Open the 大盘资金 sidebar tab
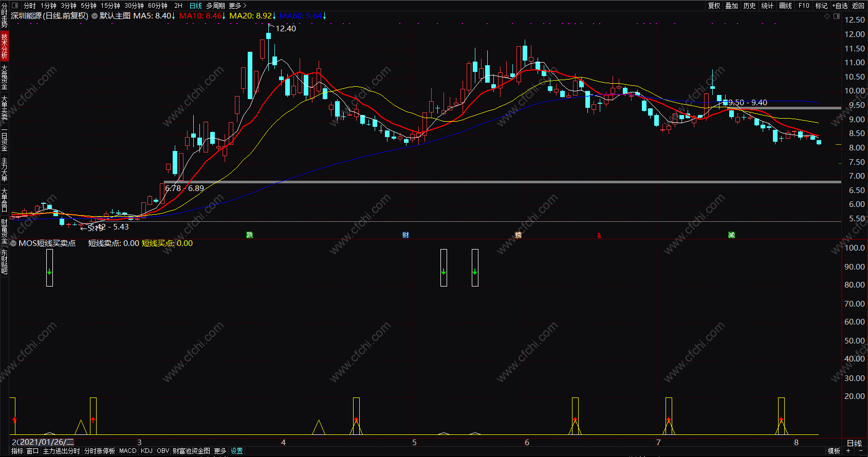 (4, 77)
